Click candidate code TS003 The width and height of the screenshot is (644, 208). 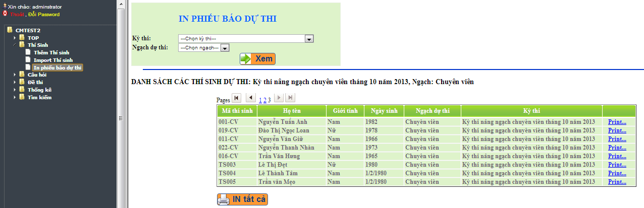tap(227, 165)
